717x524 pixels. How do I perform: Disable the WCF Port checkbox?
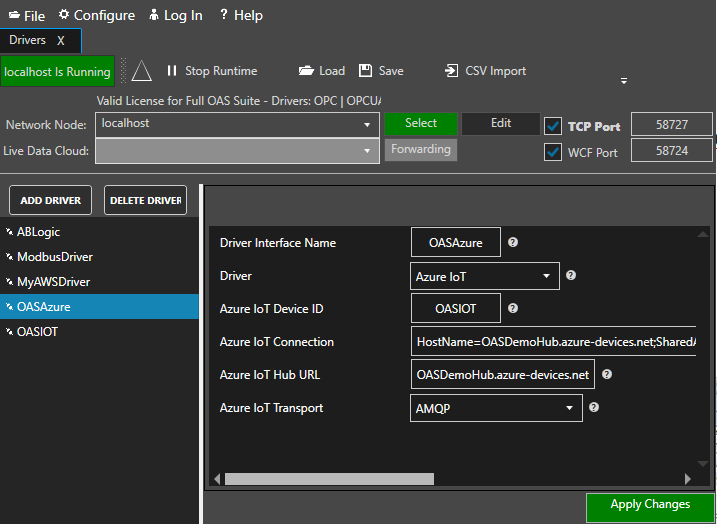click(x=552, y=152)
